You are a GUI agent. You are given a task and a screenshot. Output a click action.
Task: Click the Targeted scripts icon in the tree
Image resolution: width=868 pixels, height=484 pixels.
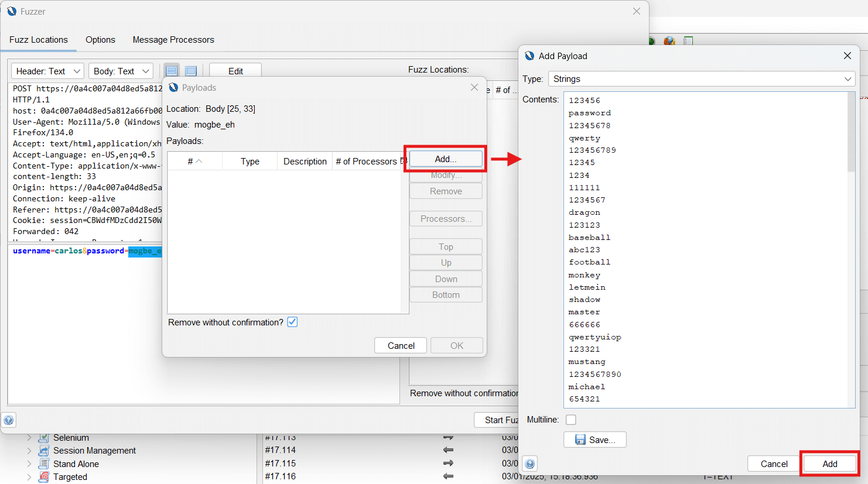[43, 476]
